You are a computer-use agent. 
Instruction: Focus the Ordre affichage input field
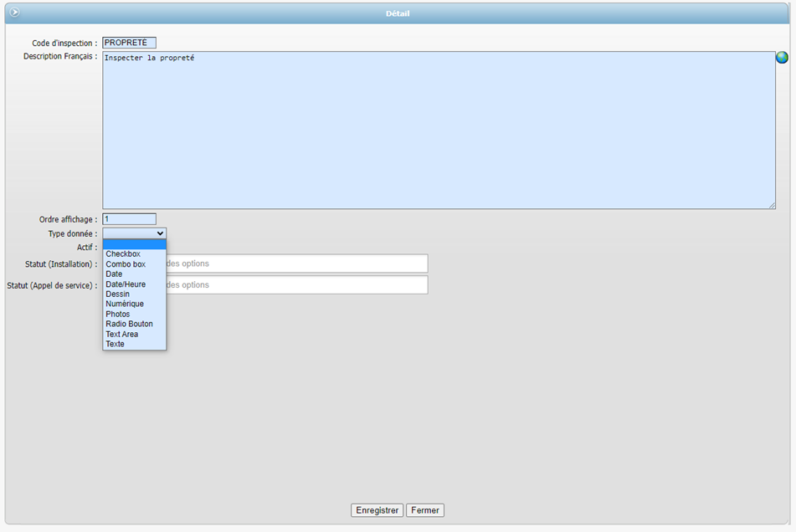pyautogui.click(x=129, y=219)
